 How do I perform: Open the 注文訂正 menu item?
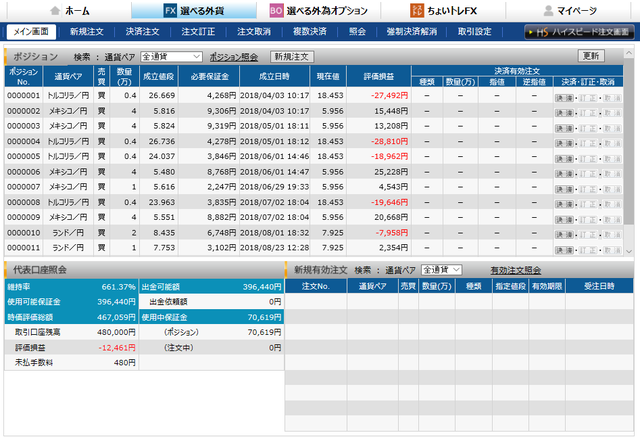[x=198, y=32]
